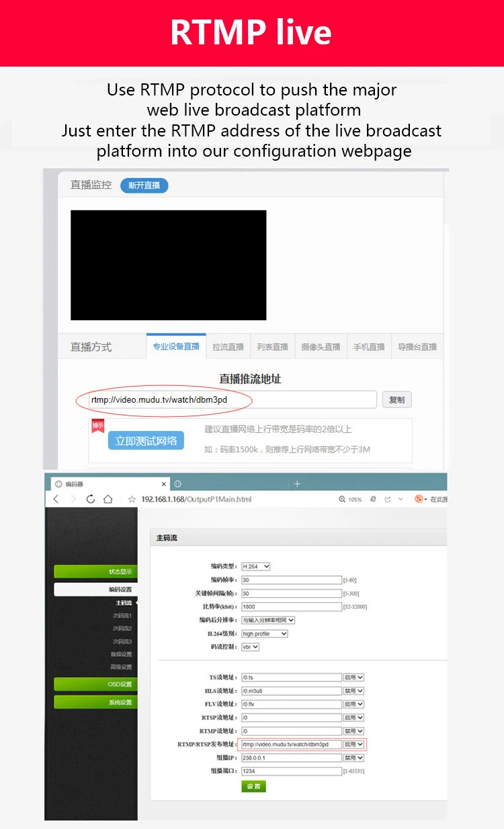Viewport: 504px width, 829px height.
Task: Click the RTSP流地址 field
Action: (291, 717)
